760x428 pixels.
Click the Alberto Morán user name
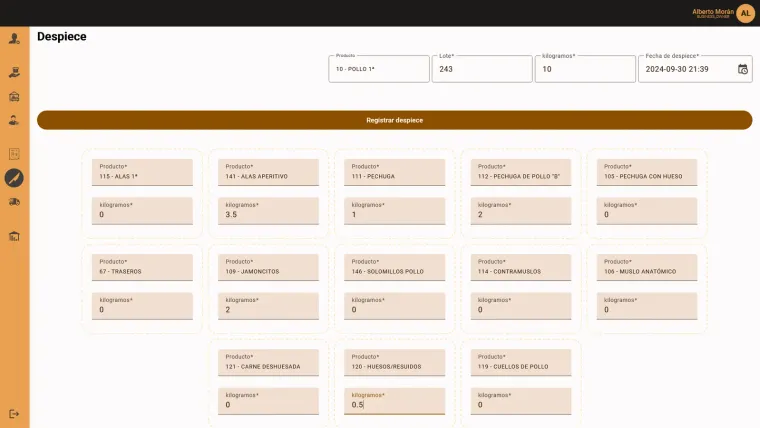(x=713, y=12)
